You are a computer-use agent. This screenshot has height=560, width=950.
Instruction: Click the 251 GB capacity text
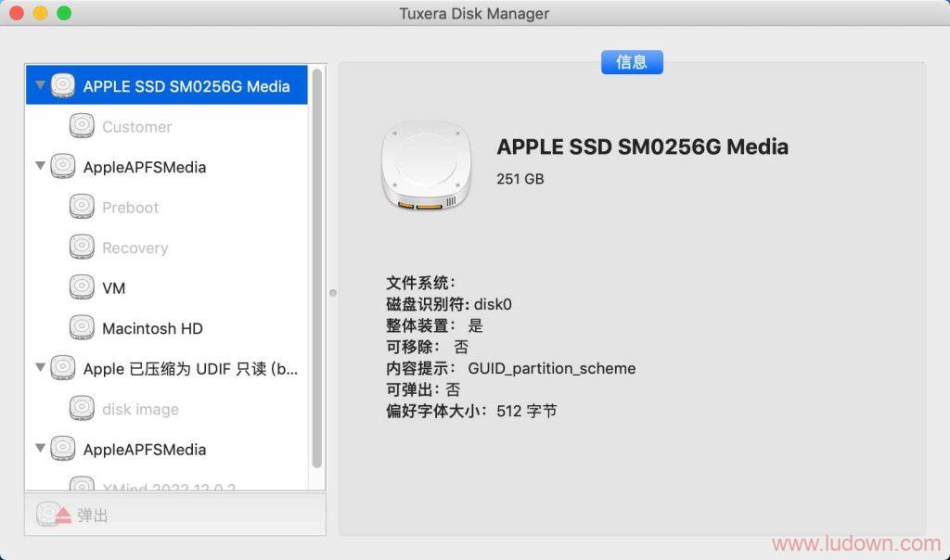(x=520, y=179)
